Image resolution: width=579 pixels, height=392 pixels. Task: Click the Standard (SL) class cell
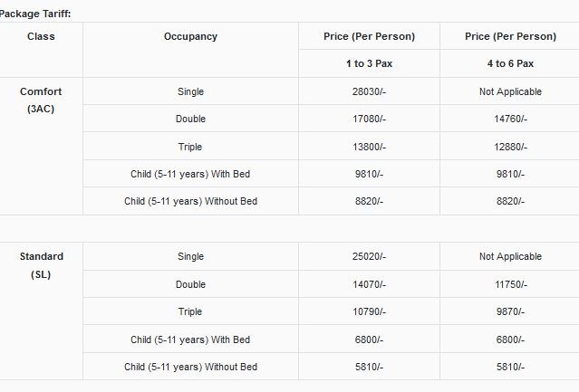42,265
